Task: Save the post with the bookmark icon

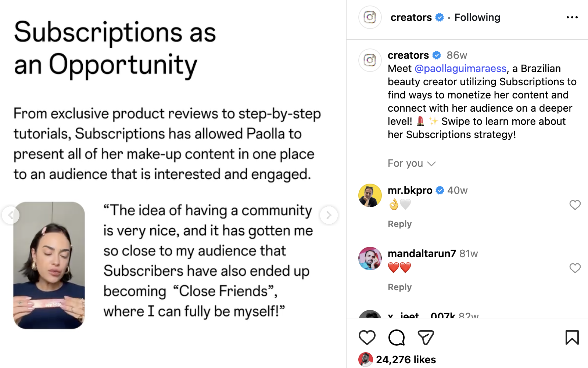Action: (x=572, y=338)
